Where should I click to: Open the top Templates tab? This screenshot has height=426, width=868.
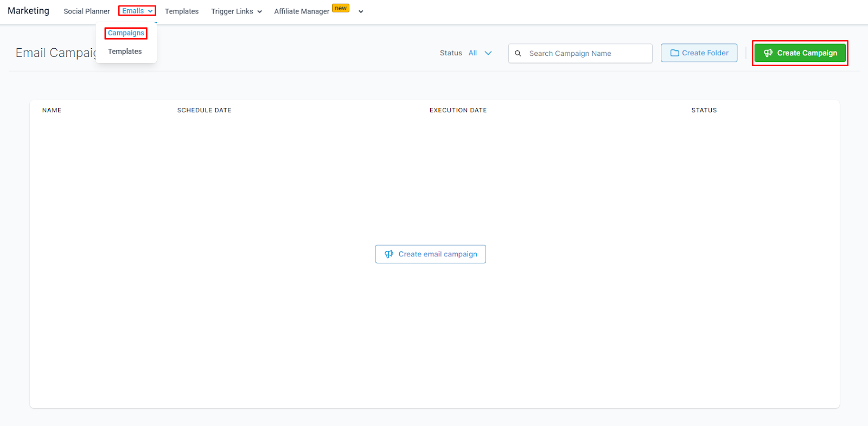(182, 11)
